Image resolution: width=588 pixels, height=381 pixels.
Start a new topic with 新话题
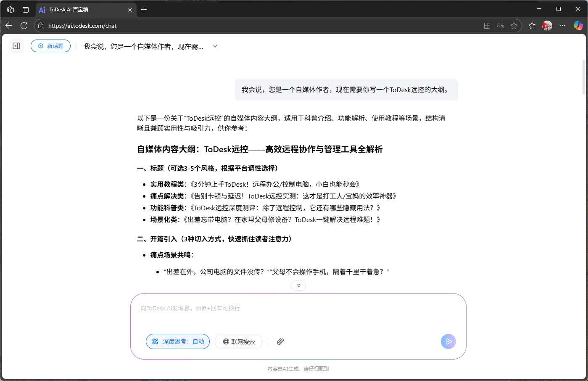(51, 46)
